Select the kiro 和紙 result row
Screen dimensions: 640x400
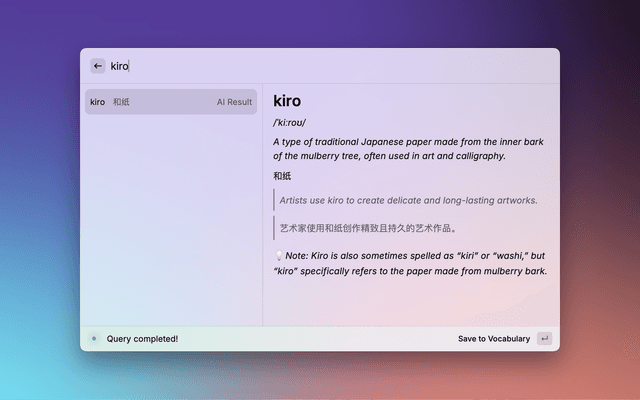pyautogui.click(x=170, y=102)
